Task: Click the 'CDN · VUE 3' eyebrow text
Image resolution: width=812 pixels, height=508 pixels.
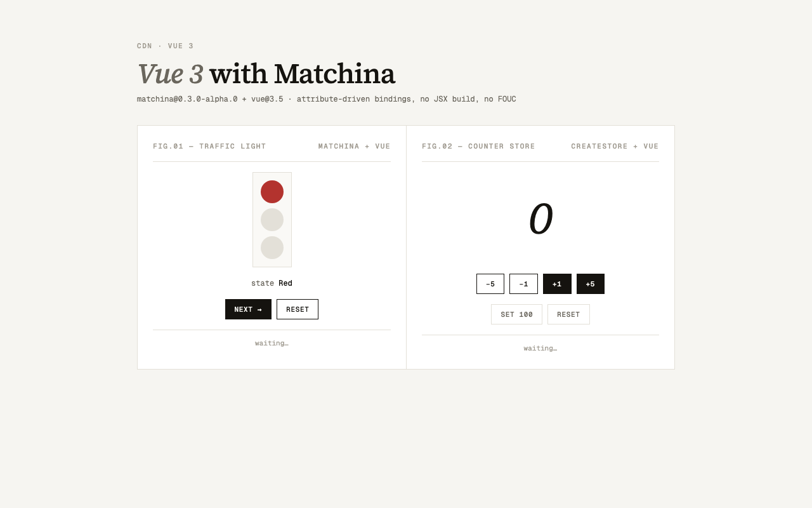Action: pos(166,46)
